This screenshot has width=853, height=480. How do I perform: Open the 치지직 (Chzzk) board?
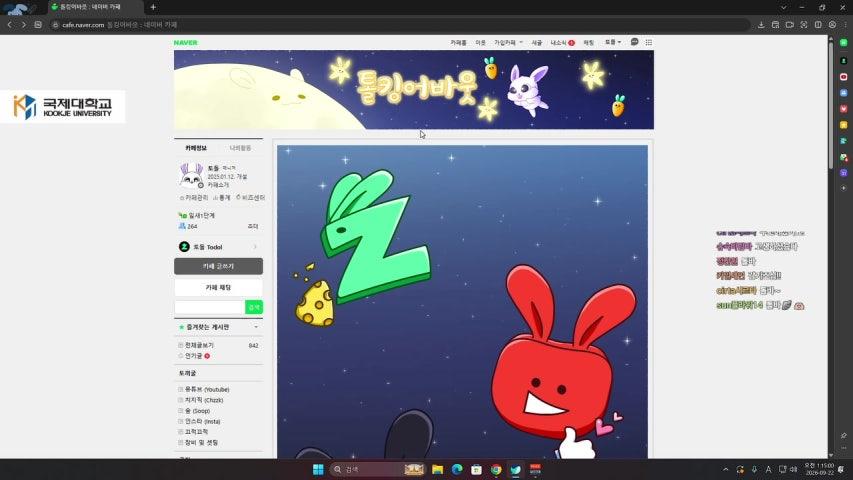coord(204,400)
